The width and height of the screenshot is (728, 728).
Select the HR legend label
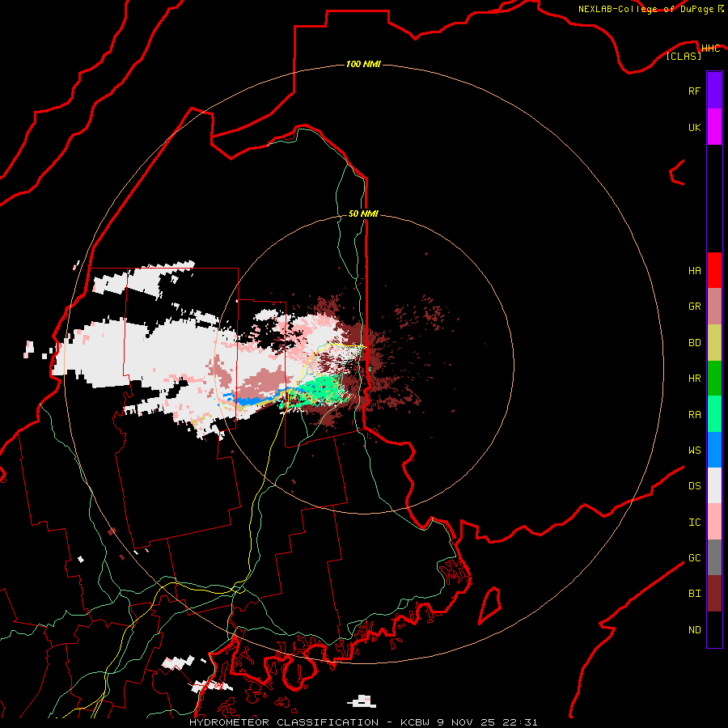point(694,379)
